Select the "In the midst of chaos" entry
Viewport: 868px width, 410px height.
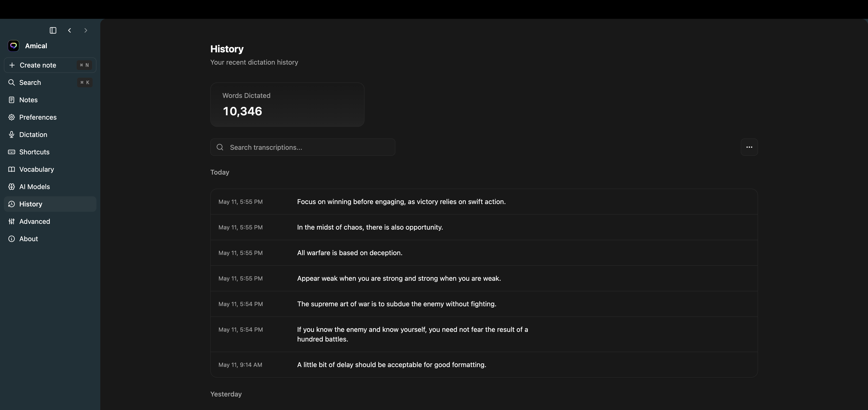coord(484,227)
